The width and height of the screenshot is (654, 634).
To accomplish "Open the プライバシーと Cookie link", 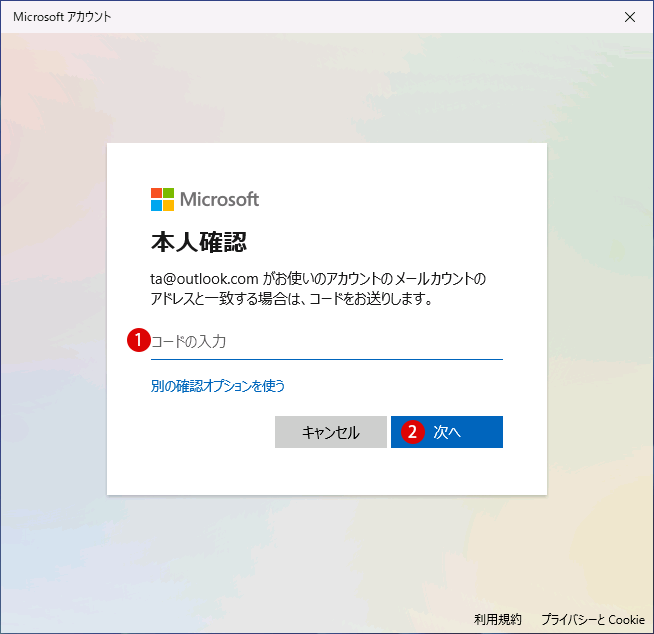I will 593,619.
